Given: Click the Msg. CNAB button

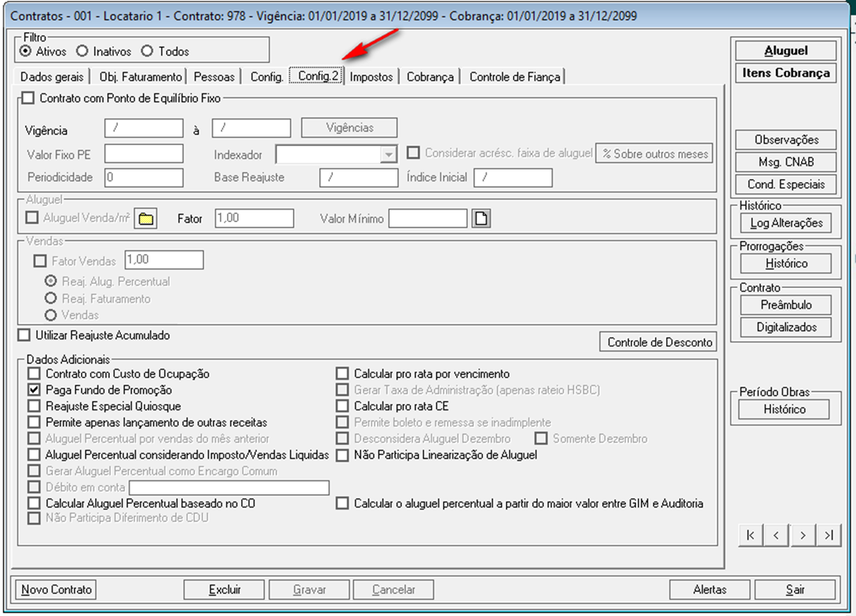Looking at the screenshot, I should point(786,162).
